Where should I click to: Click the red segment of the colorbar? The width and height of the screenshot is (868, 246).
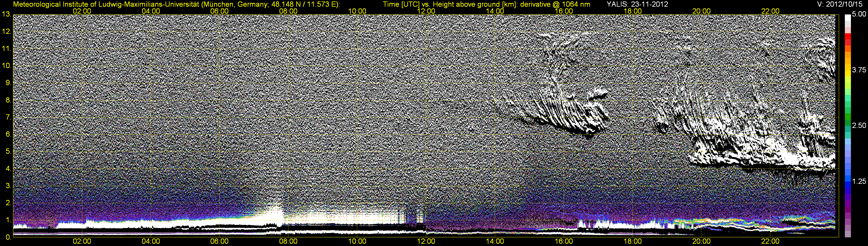pos(848,37)
